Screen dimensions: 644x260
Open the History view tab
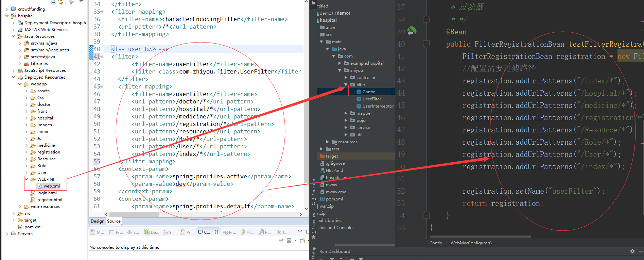click(247, 232)
